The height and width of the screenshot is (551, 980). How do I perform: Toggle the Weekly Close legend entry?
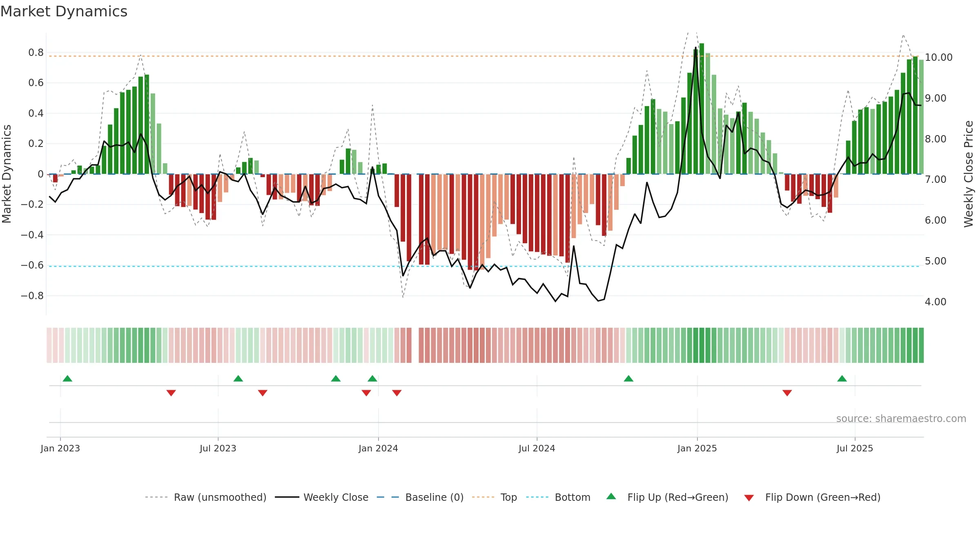click(x=321, y=497)
